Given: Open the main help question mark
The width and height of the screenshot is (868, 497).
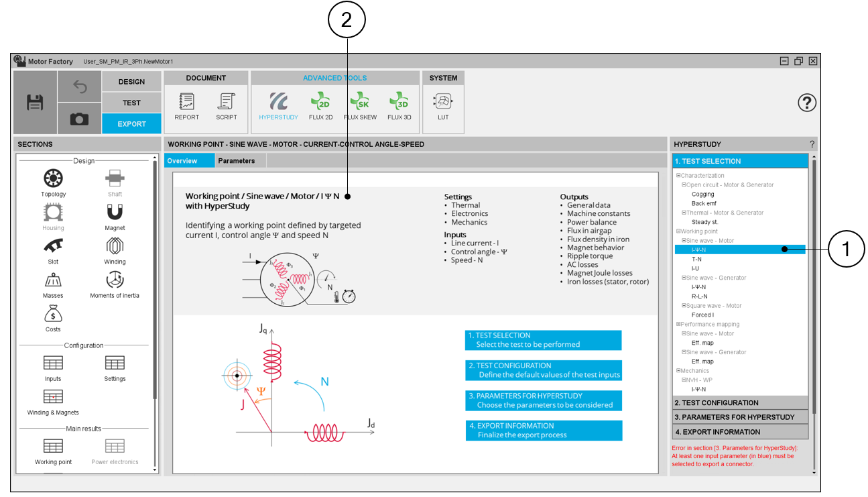Looking at the screenshot, I should click(807, 103).
